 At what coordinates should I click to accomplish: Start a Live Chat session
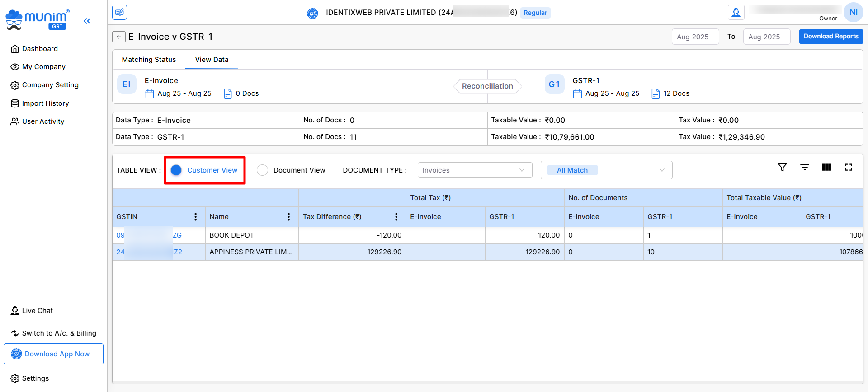coord(37,311)
